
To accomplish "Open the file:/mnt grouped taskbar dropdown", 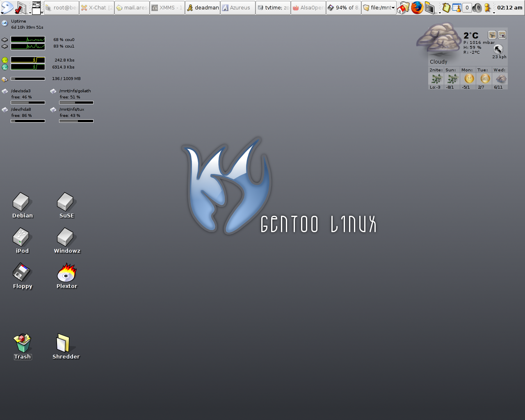I will [379, 7].
